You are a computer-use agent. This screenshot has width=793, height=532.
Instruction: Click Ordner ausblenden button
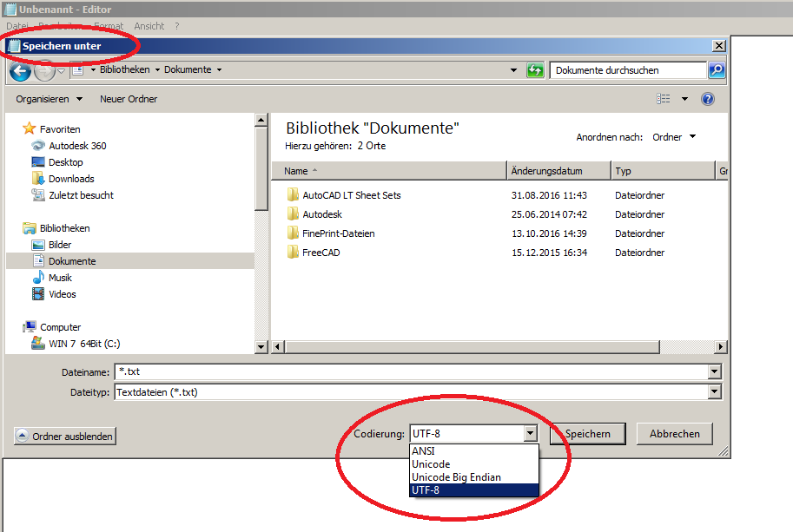click(x=65, y=437)
